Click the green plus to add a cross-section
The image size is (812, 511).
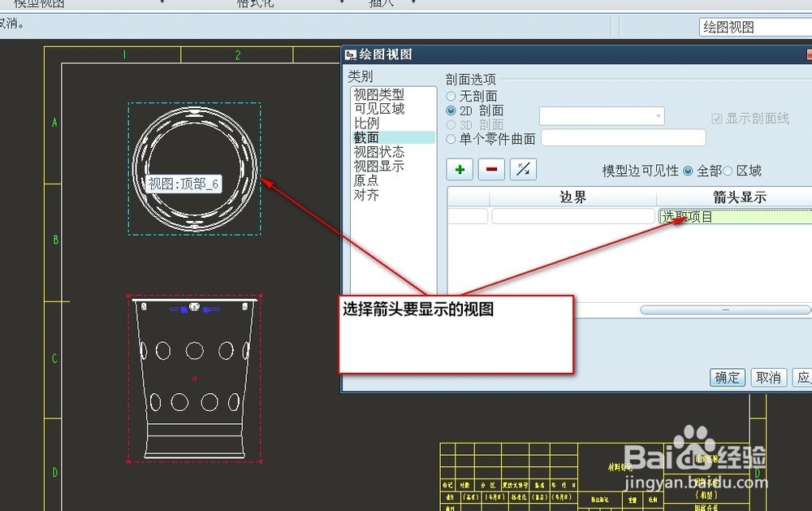pyautogui.click(x=459, y=169)
